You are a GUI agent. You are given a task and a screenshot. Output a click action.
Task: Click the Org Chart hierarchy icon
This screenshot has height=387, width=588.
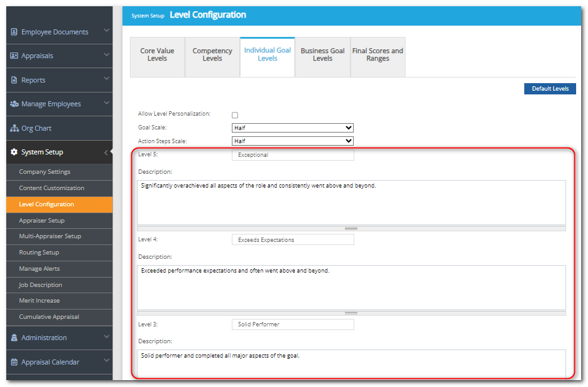coord(14,128)
